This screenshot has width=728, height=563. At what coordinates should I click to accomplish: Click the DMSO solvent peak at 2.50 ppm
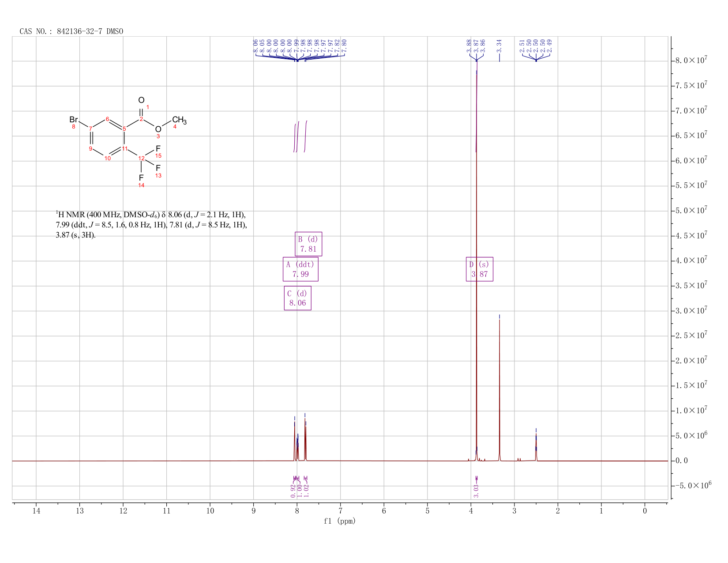536,447
